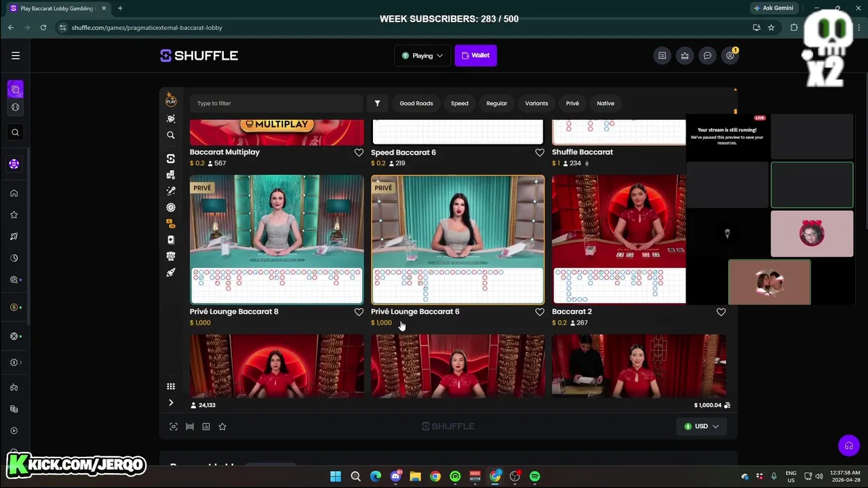Screen dimensions: 868x488
Task: Open the Shuffle hamburger menu
Action: point(16,56)
